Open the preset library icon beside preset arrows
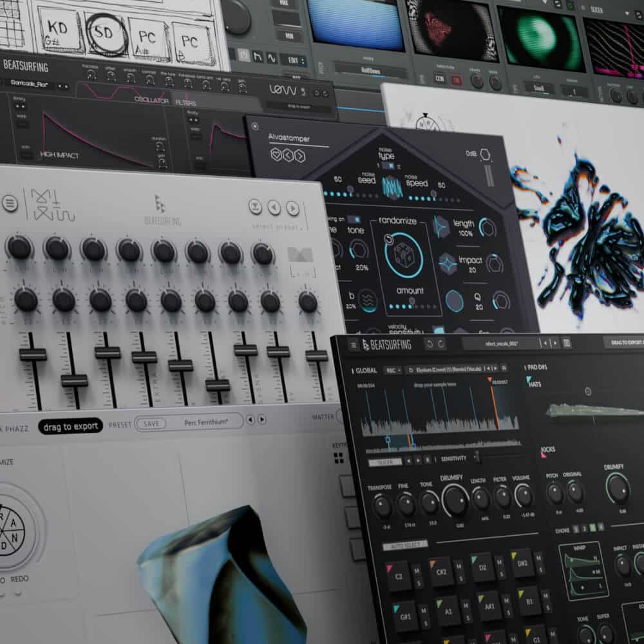The width and height of the screenshot is (644, 644). tap(567, 343)
